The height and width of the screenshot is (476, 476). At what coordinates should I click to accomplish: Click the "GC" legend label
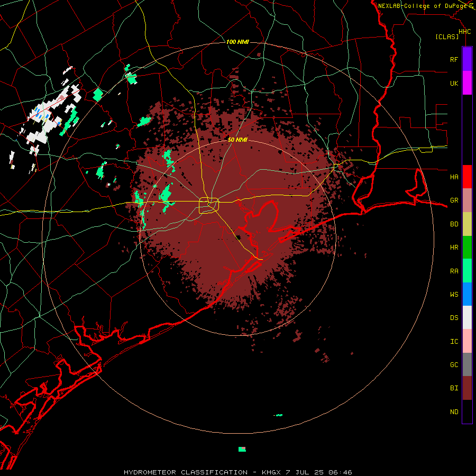point(454,365)
